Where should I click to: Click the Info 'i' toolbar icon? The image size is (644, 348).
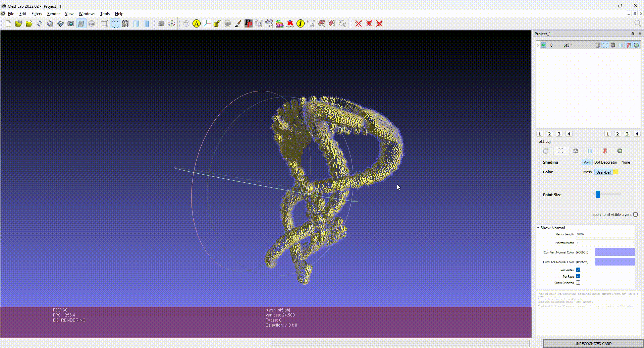tap(300, 23)
